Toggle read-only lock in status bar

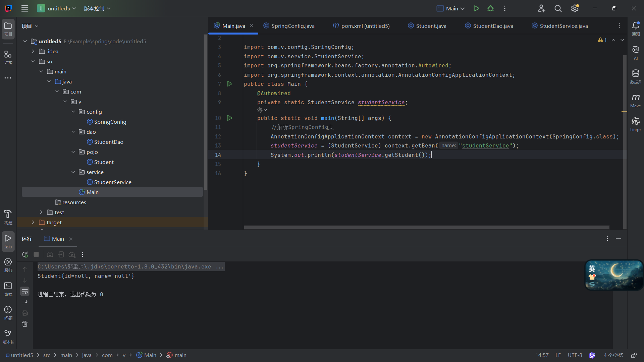coord(634,355)
